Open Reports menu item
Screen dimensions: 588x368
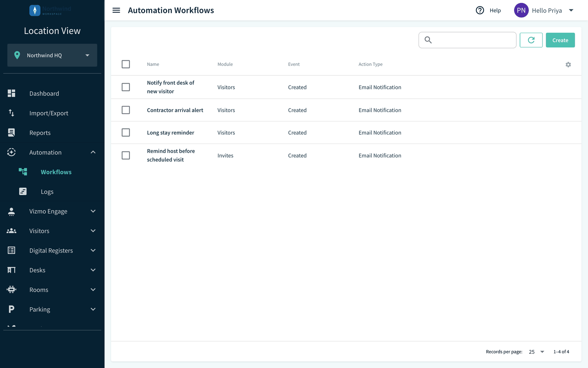pos(52,132)
